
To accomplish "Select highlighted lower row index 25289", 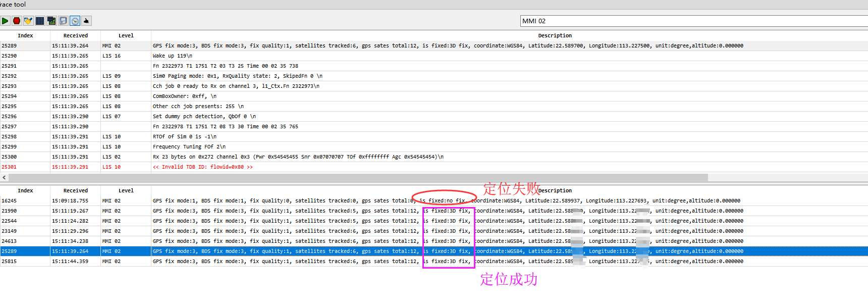I will tap(434, 251).
